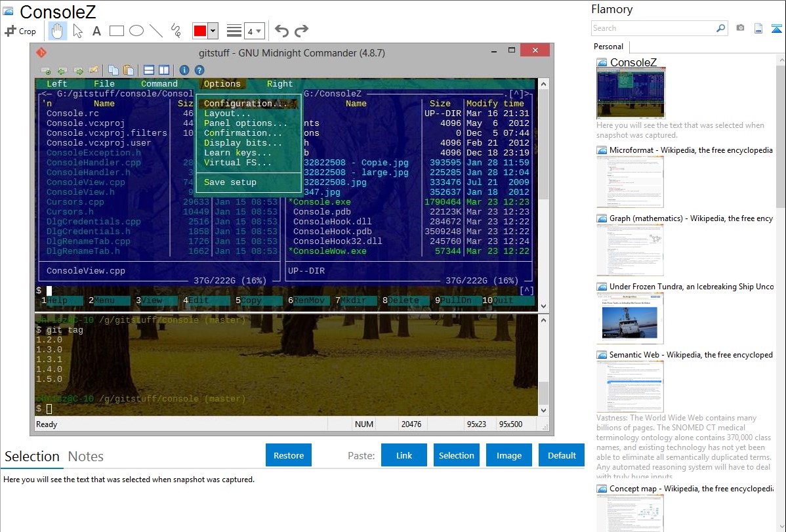The image size is (786, 532).
Task: Click ConsoleHook32.dll in the right panel
Action: (x=337, y=241)
